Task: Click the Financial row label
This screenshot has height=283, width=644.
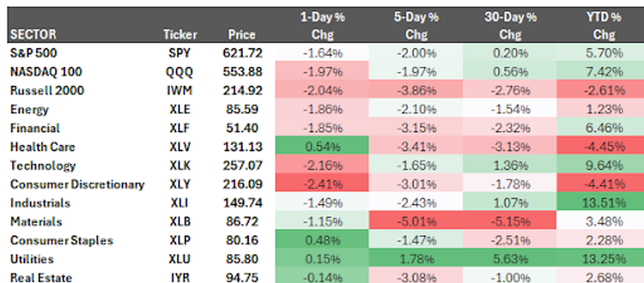Action: [x=35, y=128]
